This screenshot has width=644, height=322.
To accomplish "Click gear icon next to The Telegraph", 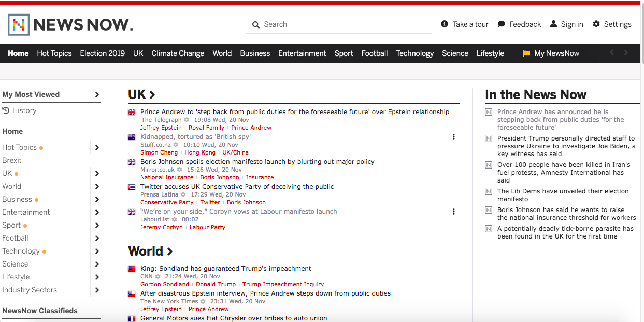I will [x=187, y=120].
